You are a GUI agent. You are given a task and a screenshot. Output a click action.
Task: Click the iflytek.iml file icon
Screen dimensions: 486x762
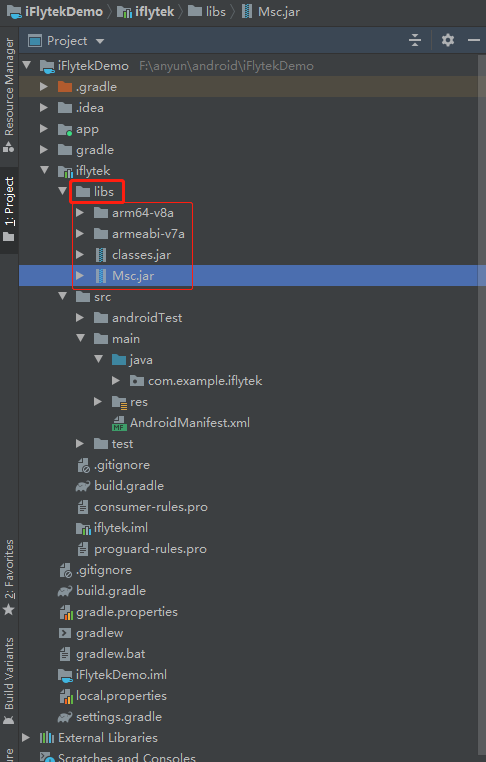coord(83,528)
